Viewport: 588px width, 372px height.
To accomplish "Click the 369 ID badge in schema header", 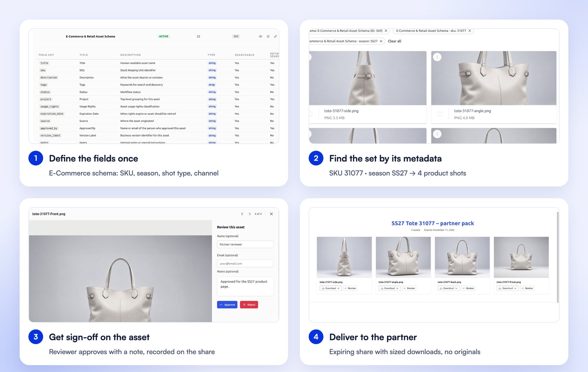I will click(x=236, y=36).
